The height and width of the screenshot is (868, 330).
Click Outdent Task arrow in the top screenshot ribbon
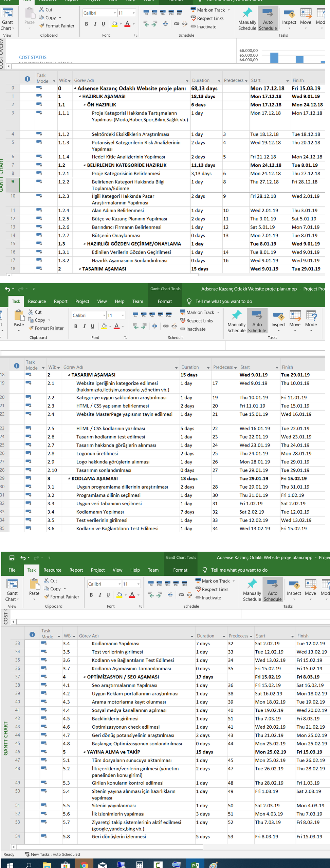(146, 24)
